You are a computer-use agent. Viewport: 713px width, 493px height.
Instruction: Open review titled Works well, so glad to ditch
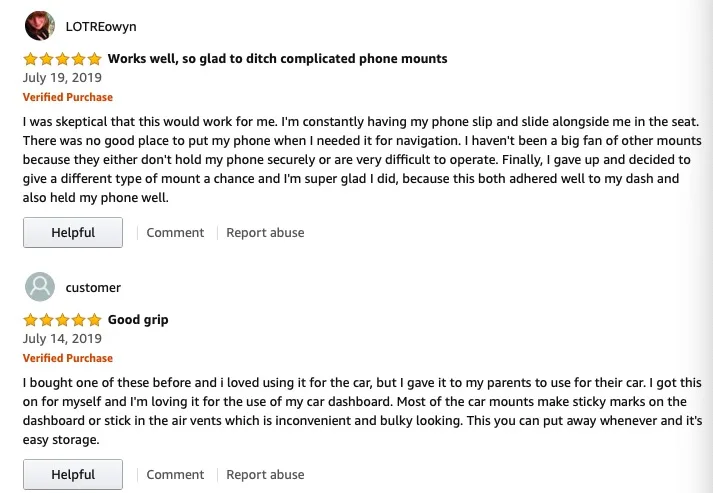(277, 59)
